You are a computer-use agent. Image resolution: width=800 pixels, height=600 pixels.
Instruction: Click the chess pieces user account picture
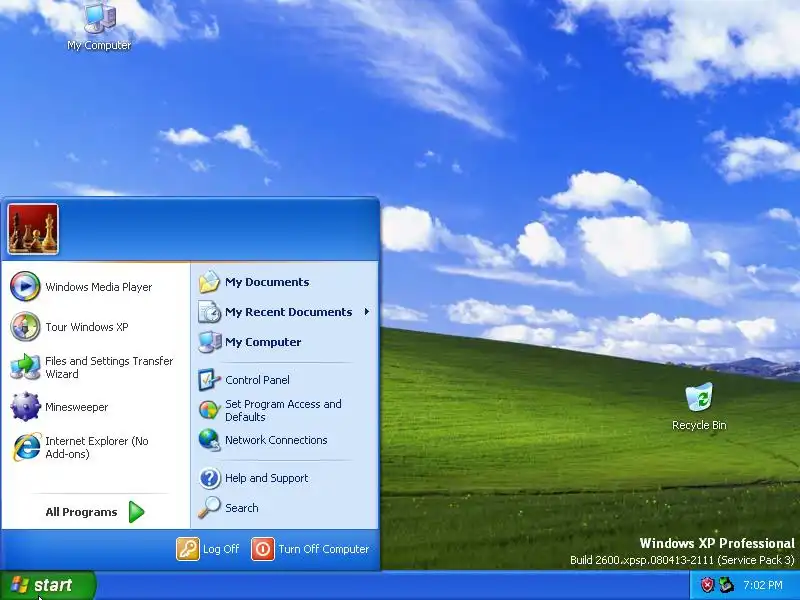click(x=33, y=229)
